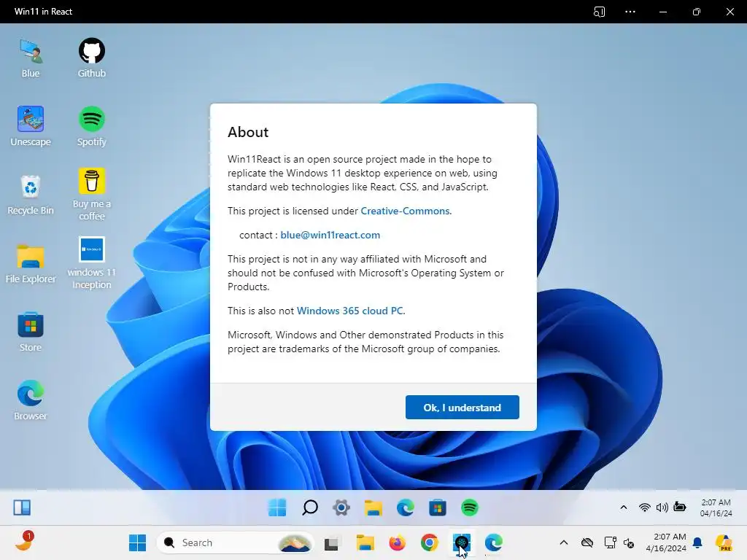Click the host Windows Start button

click(x=137, y=542)
